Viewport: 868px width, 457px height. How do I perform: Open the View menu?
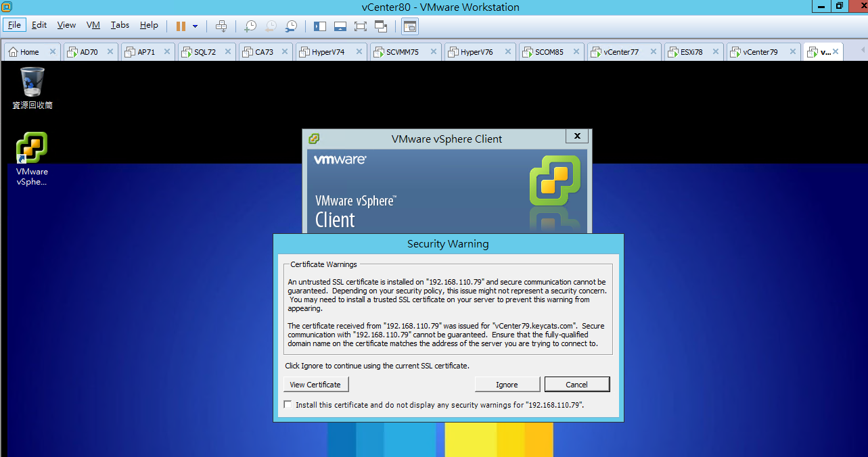click(x=66, y=25)
